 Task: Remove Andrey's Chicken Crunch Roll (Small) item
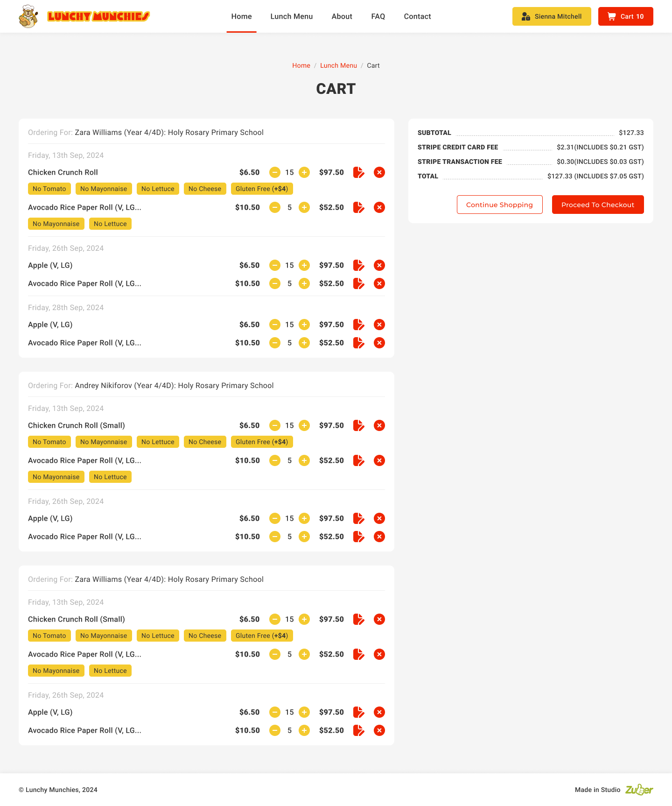[379, 425]
